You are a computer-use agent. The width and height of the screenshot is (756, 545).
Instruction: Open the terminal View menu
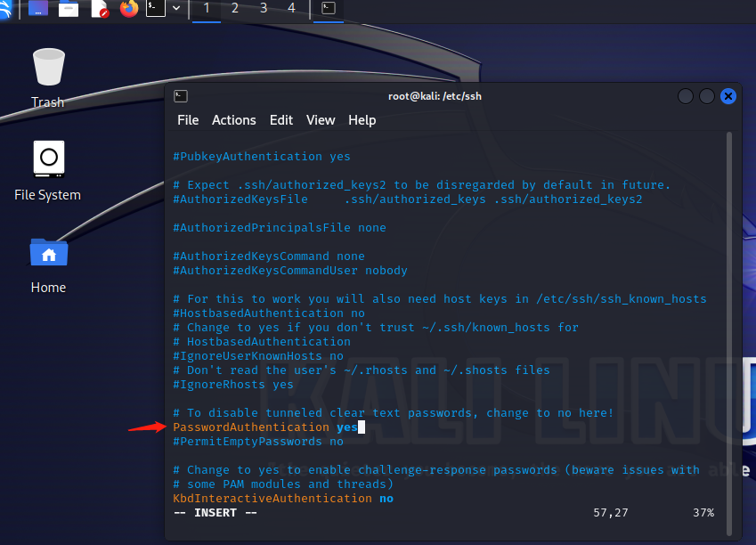click(x=321, y=120)
